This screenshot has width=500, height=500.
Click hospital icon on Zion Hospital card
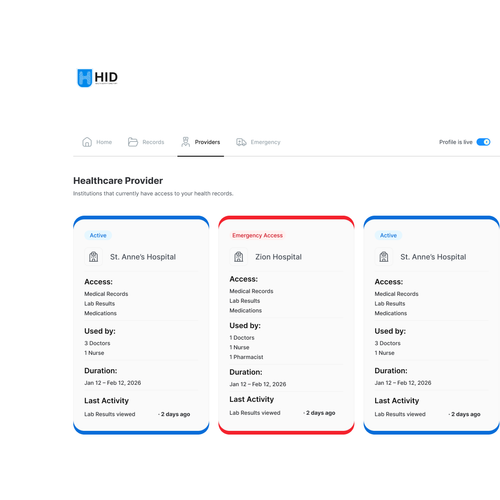pos(239,257)
